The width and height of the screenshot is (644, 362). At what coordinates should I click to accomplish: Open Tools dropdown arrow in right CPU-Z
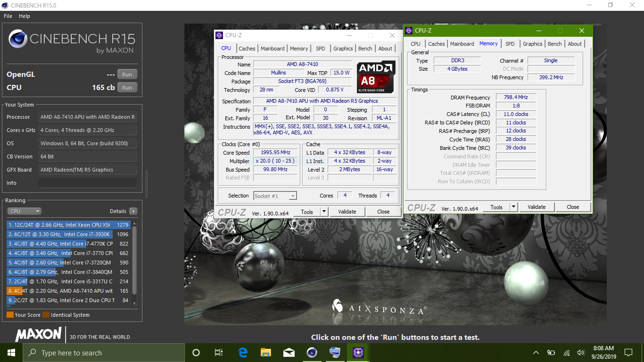tap(513, 207)
